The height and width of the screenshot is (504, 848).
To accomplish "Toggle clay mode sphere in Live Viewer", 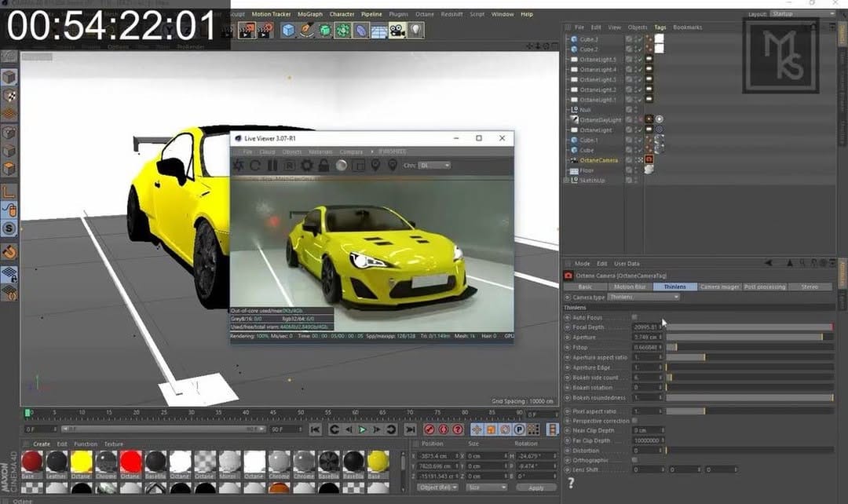I will click(x=342, y=166).
